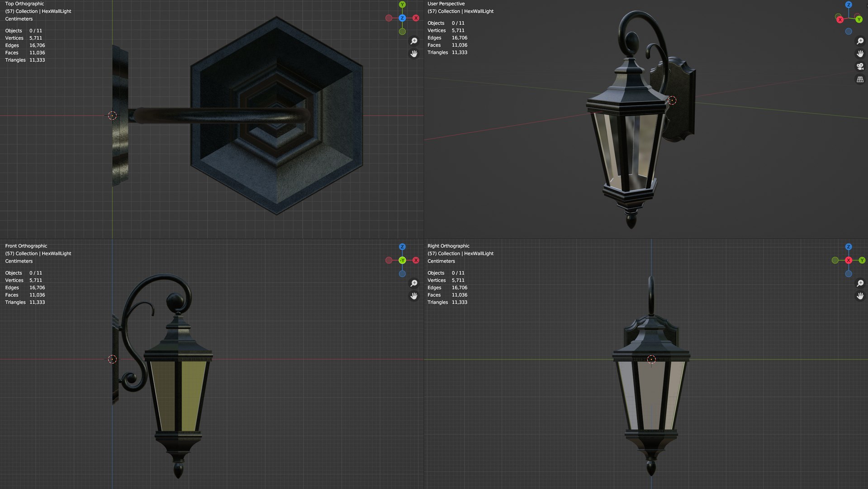Image resolution: width=868 pixels, height=489 pixels.
Task: Click zoom magnifier icon in User Perspective viewport
Action: tap(860, 41)
